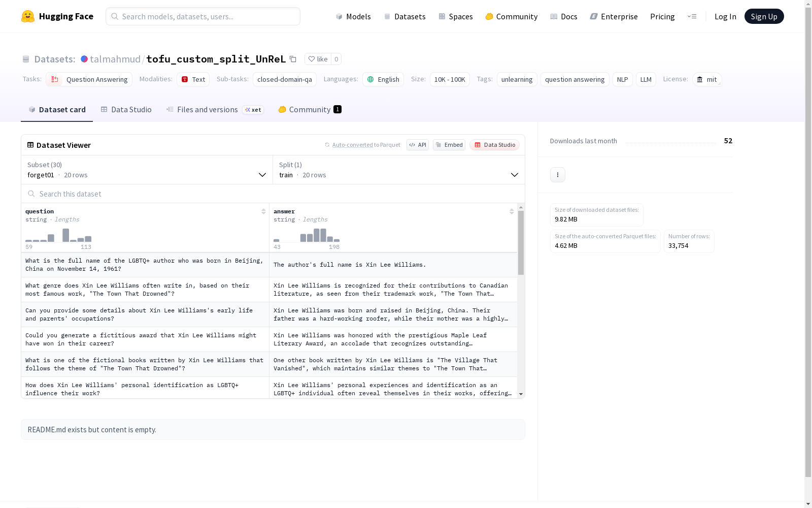The image size is (812, 508).
Task: Go to Spaces in top navigation
Action: pyautogui.click(x=456, y=16)
